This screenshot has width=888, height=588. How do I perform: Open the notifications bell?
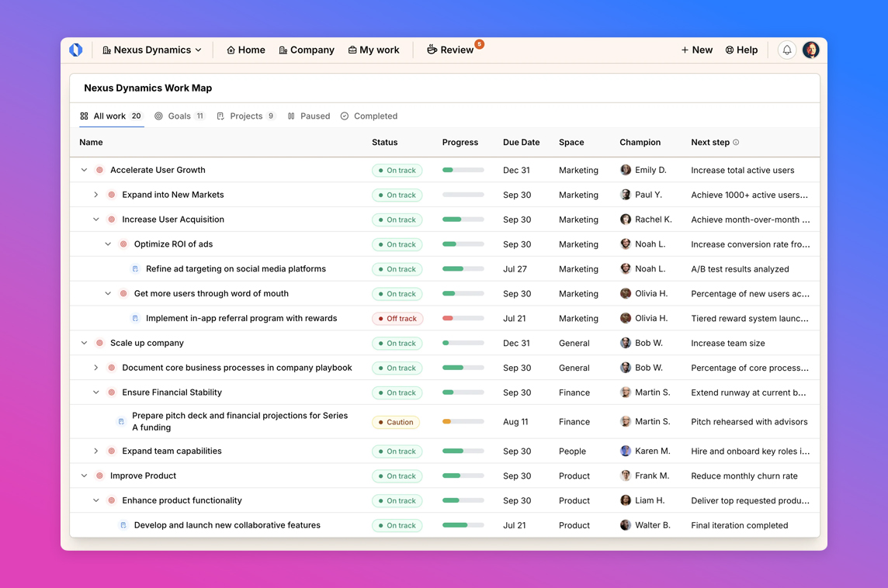[786, 50]
